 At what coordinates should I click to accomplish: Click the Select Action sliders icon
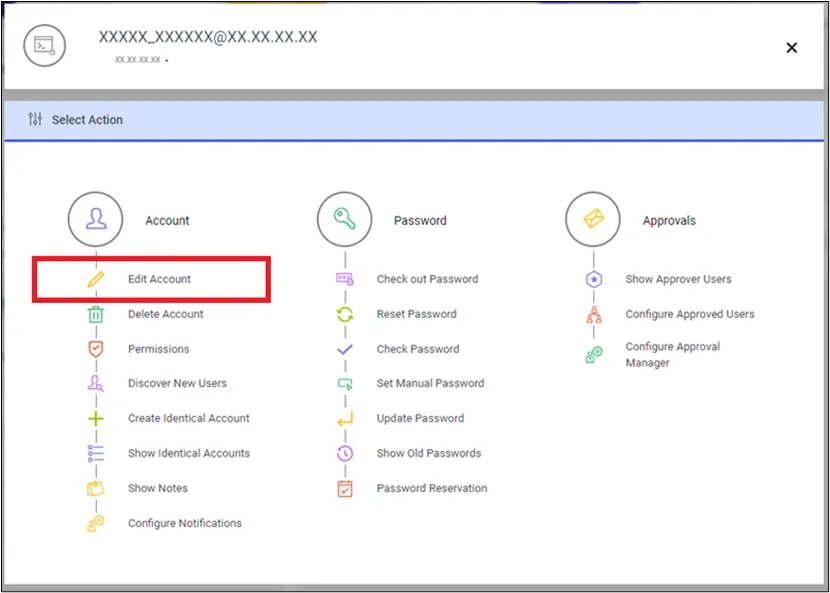(35, 120)
